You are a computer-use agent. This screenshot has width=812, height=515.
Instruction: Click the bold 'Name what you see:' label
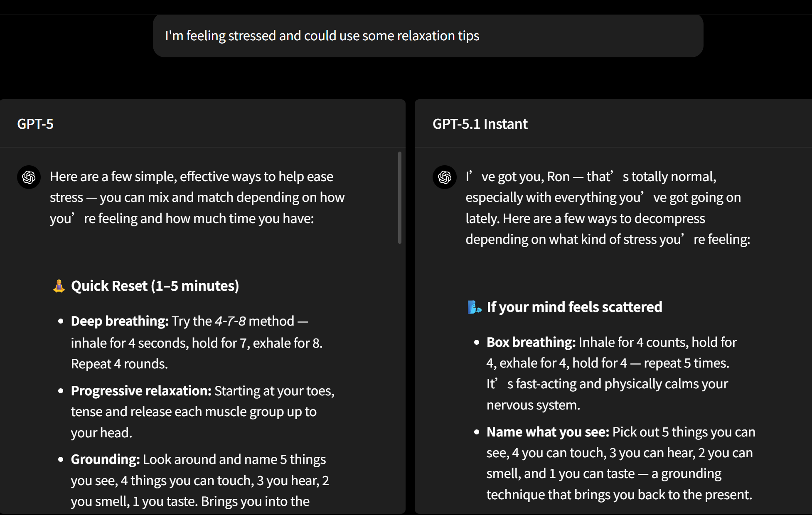click(x=548, y=432)
